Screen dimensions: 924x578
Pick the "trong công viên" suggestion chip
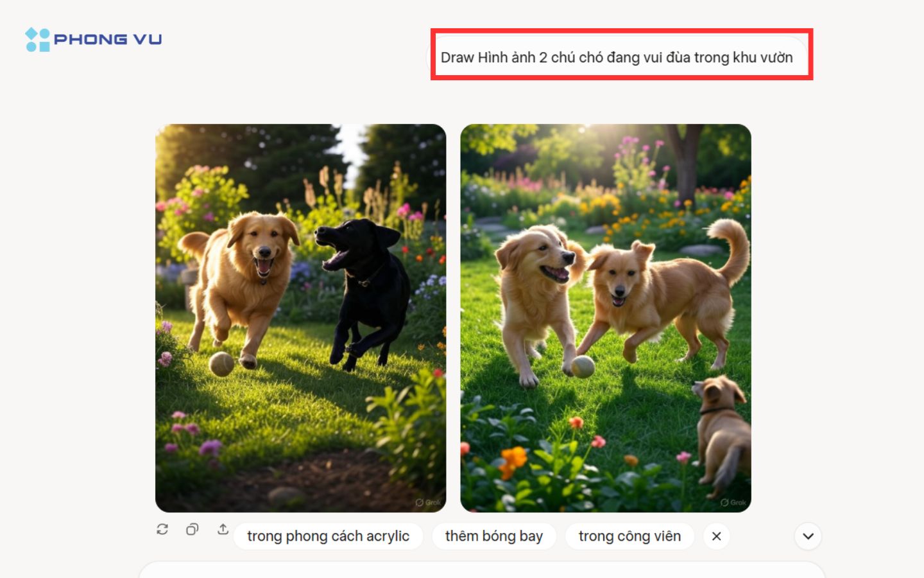point(629,536)
